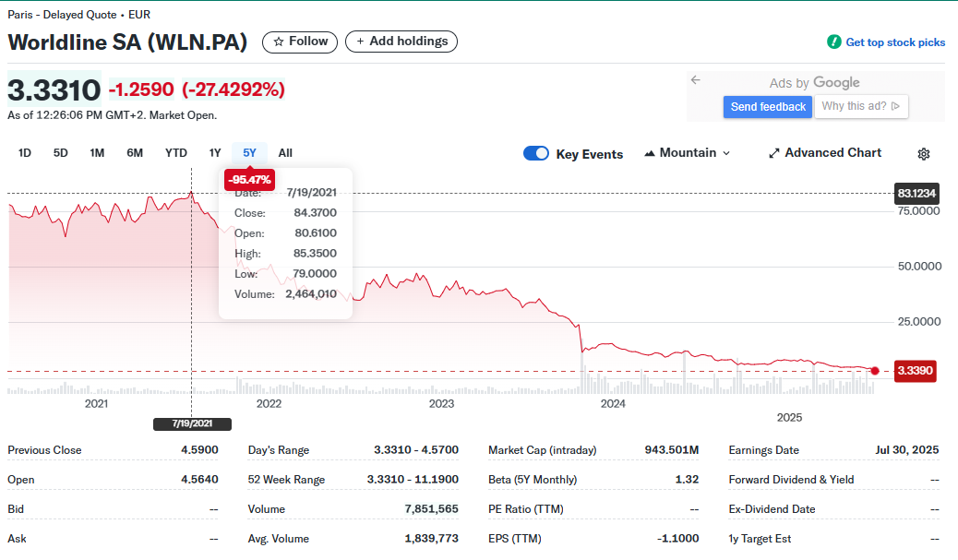Click Why this ad? button
958x560 pixels.
(x=861, y=106)
